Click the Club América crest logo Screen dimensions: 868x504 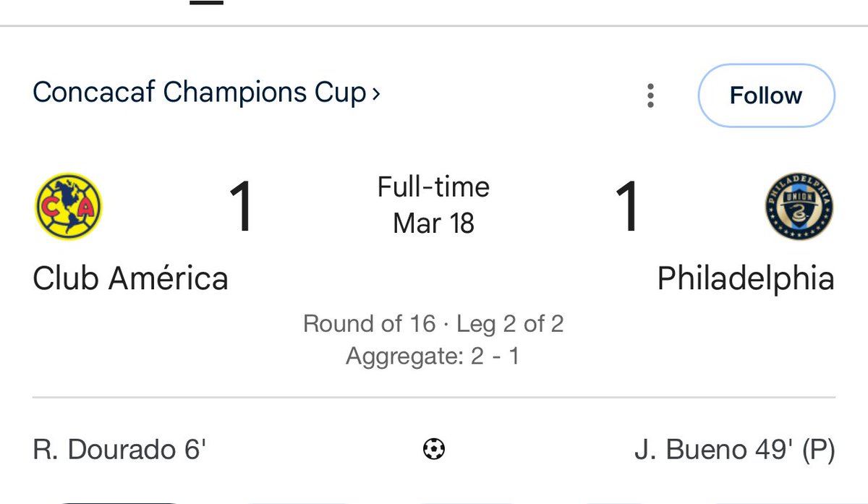click(69, 206)
